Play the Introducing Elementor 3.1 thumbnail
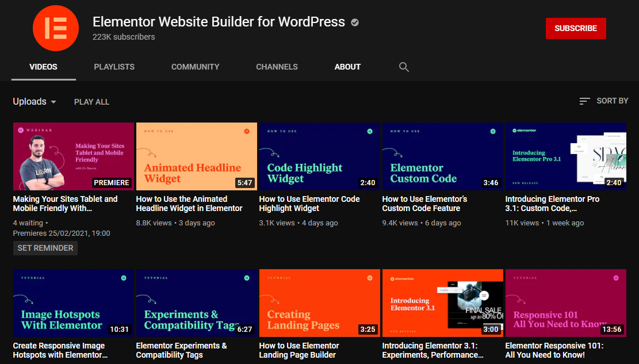The height and width of the screenshot is (364, 639). (442, 303)
